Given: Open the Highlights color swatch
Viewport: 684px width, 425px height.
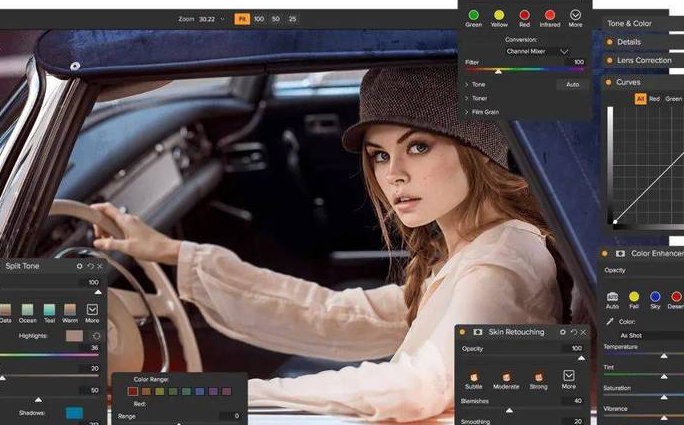Looking at the screenshot, I should point(74,336).
